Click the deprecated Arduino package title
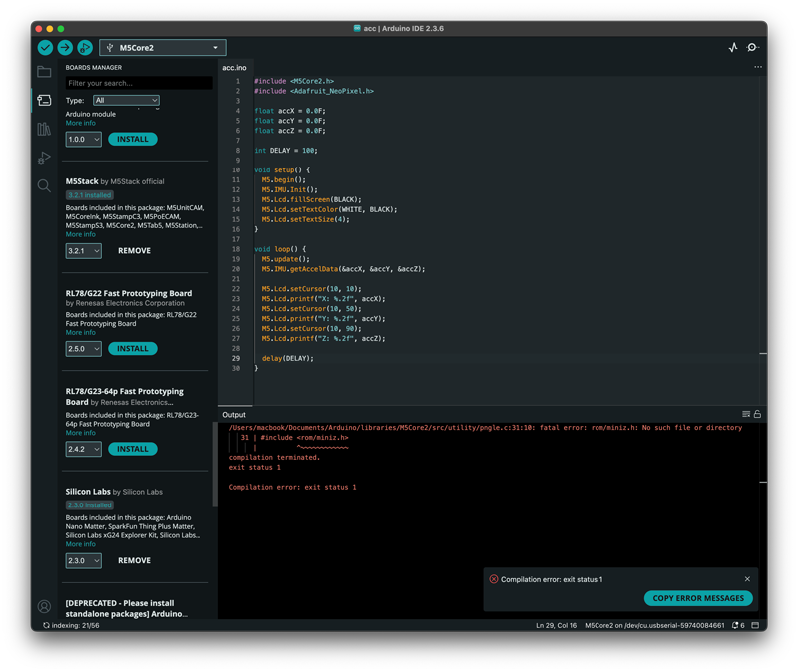 point(127,608)
